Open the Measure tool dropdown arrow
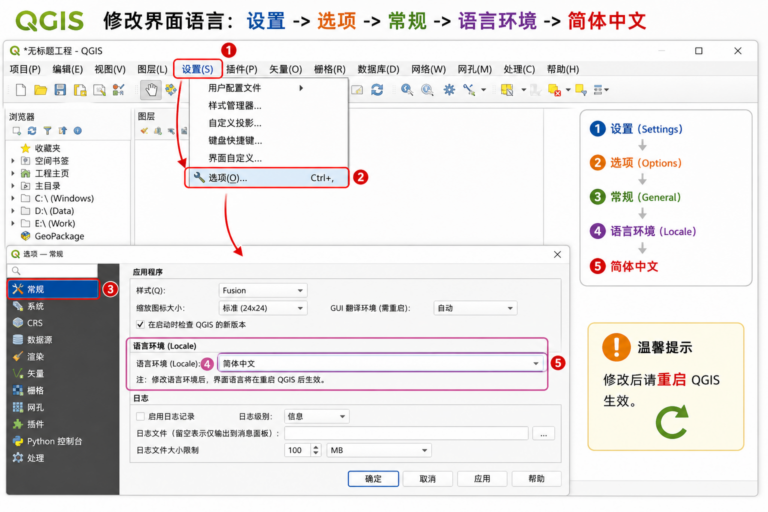 pos(483,90)
